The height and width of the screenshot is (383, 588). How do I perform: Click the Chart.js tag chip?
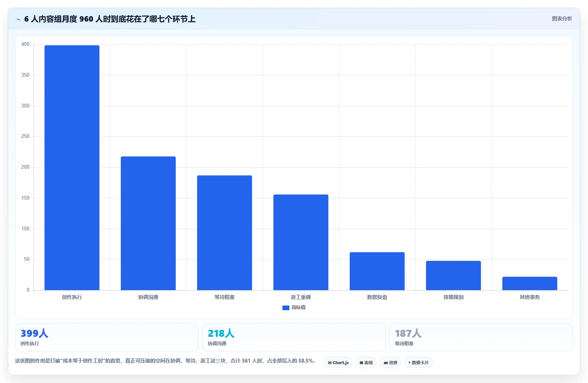tap(338, 363)
